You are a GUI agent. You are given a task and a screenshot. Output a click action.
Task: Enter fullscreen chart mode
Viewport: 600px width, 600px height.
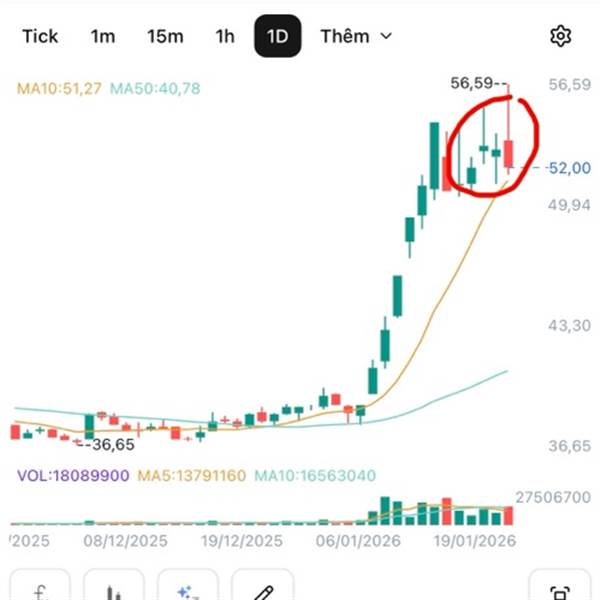tap(559, 590)
